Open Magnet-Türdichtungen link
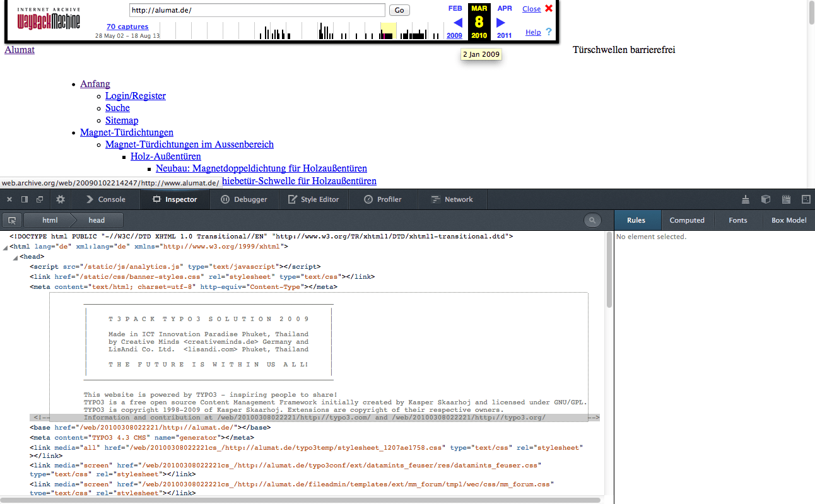 coord(127,132)
